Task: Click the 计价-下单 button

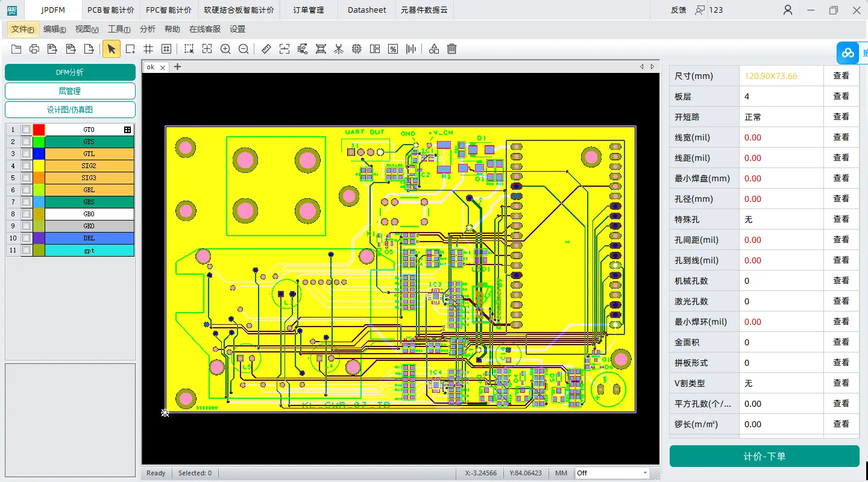Action: click(764, 456)
